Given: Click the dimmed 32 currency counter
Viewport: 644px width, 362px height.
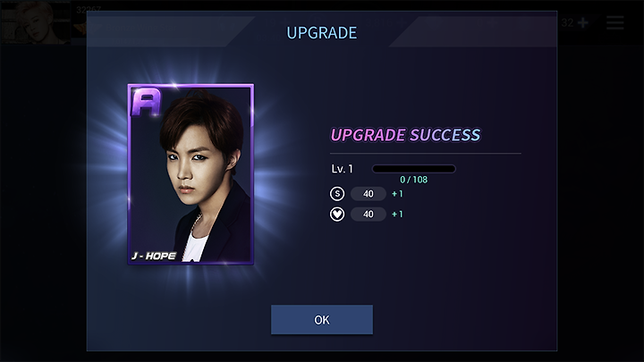Looking at the screenshot, I should point(567,22).
